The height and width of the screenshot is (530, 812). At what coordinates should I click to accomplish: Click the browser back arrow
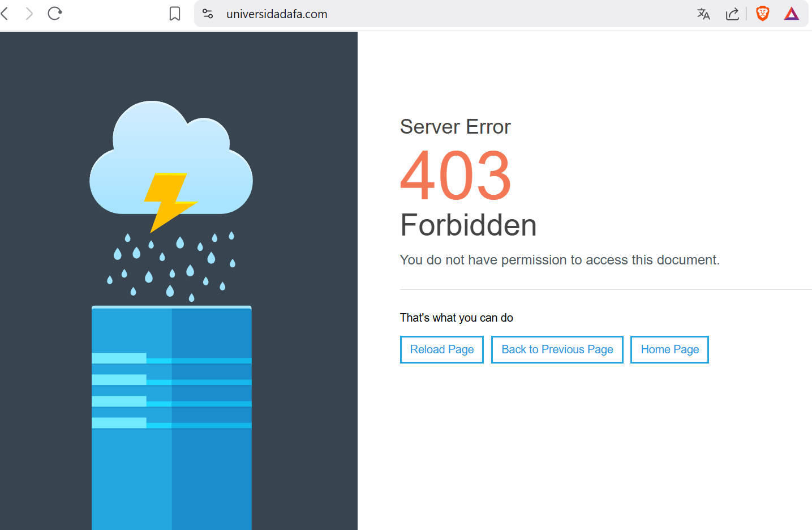5,14
